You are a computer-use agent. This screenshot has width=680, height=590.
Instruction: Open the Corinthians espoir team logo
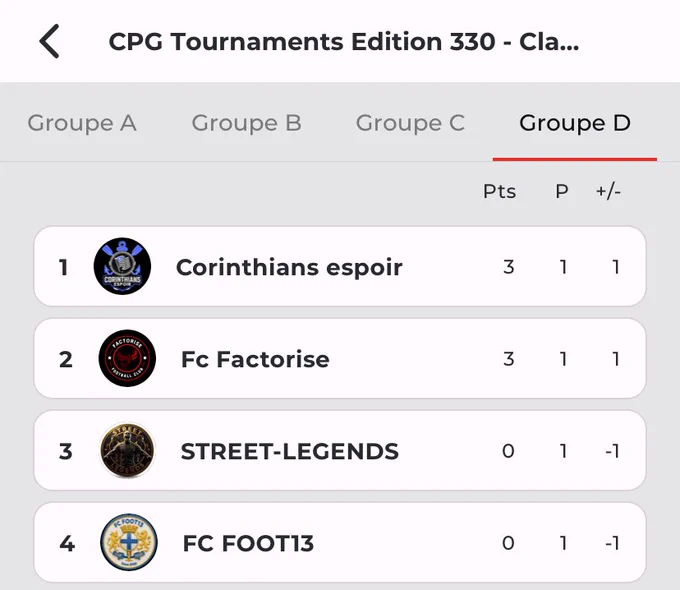point(122,266)
